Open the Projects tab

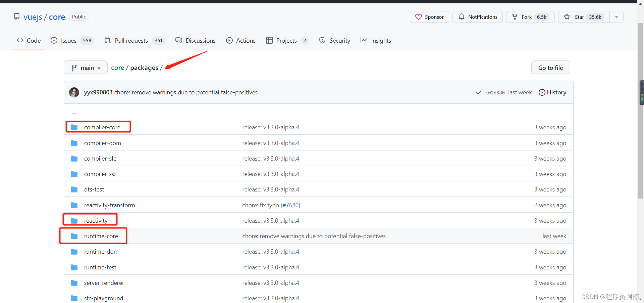point(287,41)
